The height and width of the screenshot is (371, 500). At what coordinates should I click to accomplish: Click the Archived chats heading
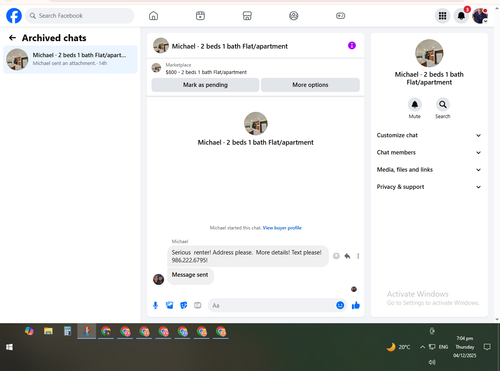[54, 38]
